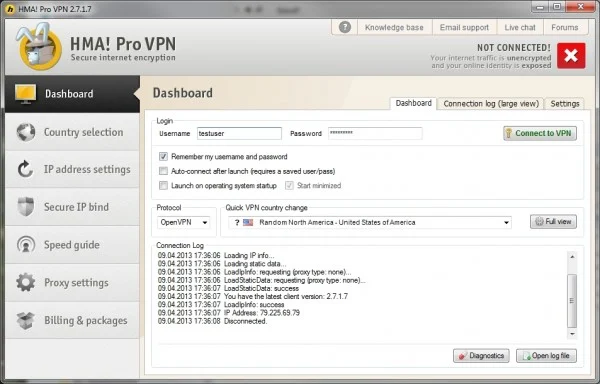Viewport: 600px width, 384px height.
Task: Open IP address settings in sidebar
Action: tap(73, 169)
